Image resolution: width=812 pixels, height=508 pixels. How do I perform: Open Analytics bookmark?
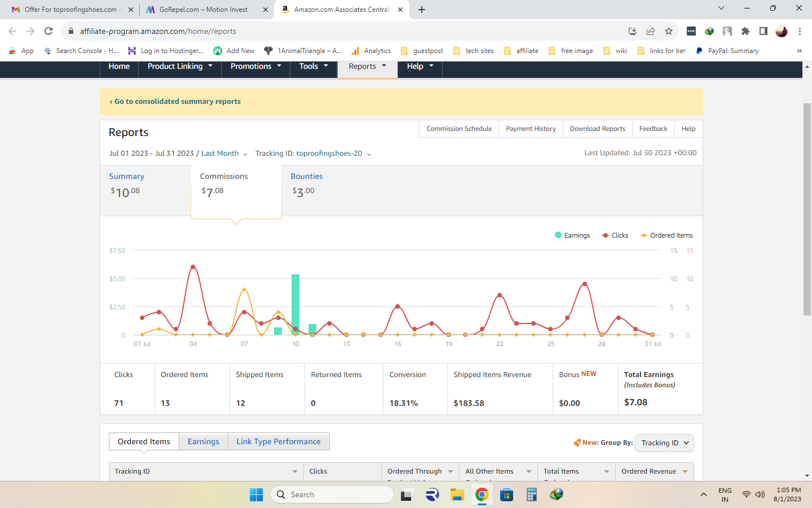pyautogui.click(x=371, y=51)
